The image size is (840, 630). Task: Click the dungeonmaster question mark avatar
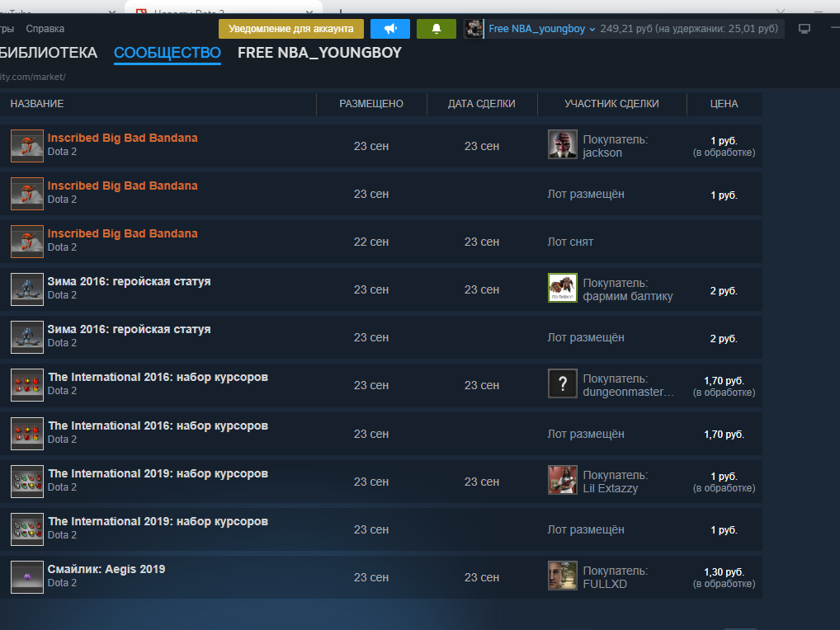[x=563, y=383]
